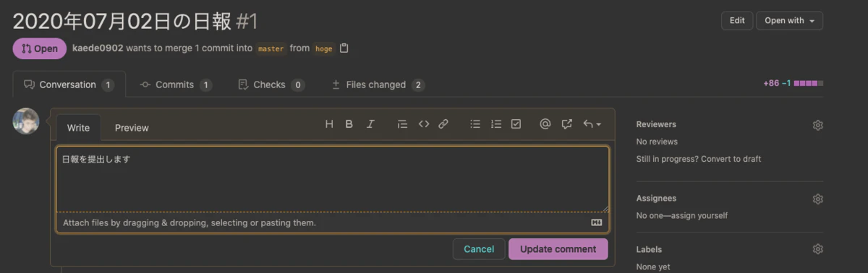Click Update comment button
868x273 pixels.
click(x=558, y=249)
